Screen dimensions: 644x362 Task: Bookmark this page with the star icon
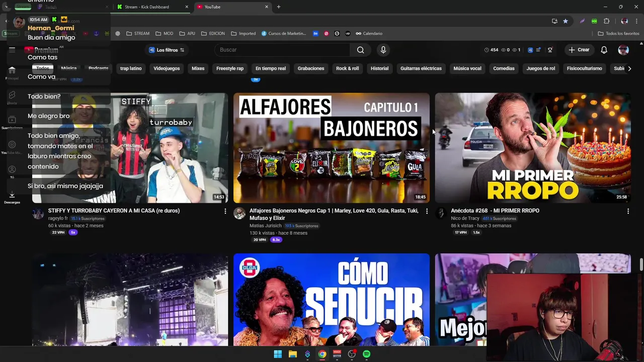[566, 21]
